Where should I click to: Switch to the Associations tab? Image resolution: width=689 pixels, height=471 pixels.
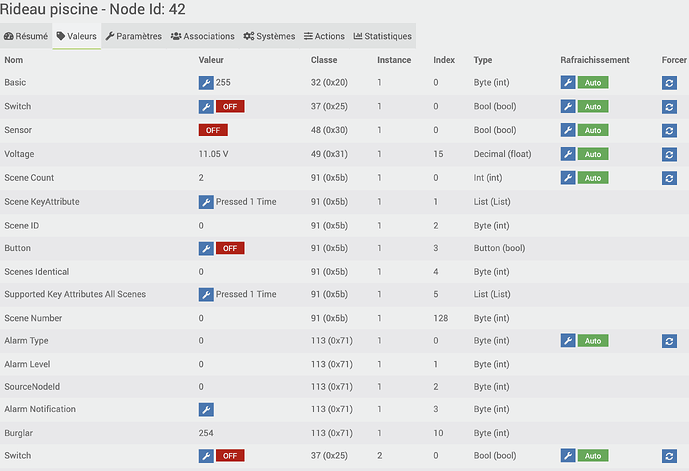tap(203, 36)
